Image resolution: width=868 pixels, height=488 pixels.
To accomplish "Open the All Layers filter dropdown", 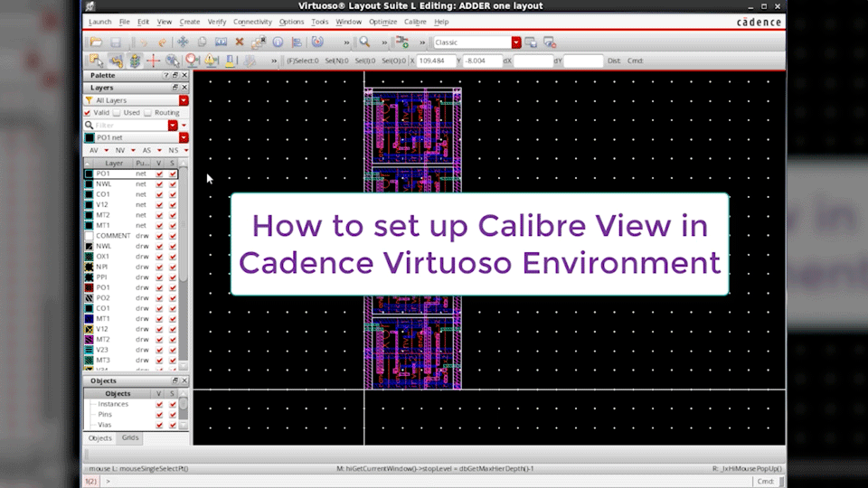I will coord(184,100).
